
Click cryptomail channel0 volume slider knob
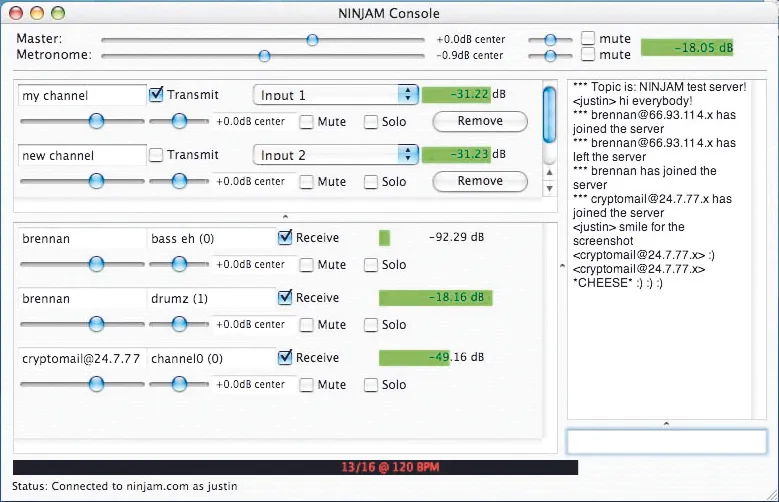point(96,384)
